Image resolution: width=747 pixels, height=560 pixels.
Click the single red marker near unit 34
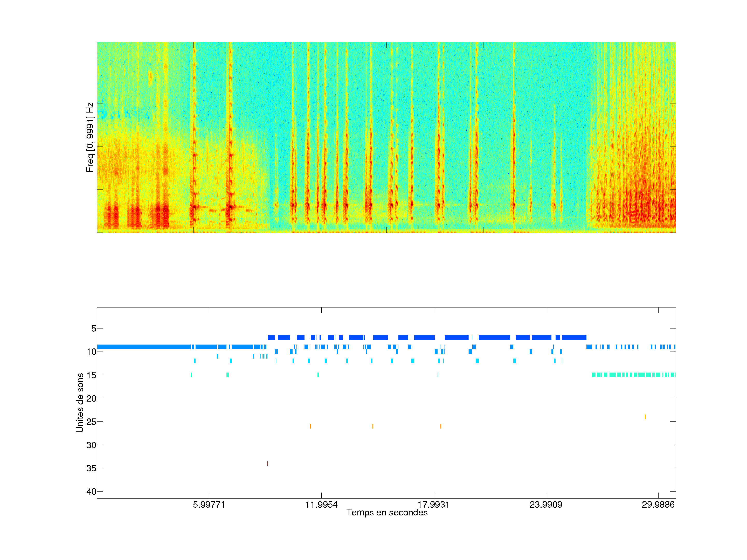pyautogui.click(x=267, y=464)
